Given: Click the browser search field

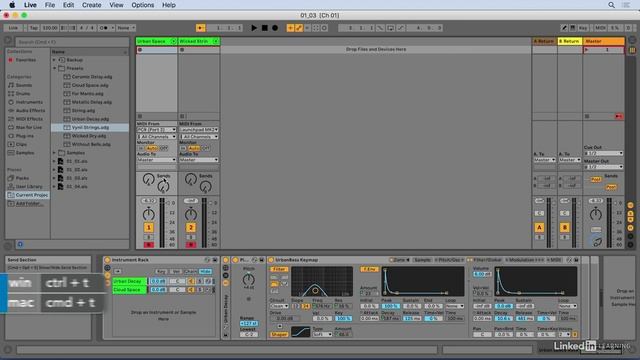Looking at the screenshot, I should (72, 42).
